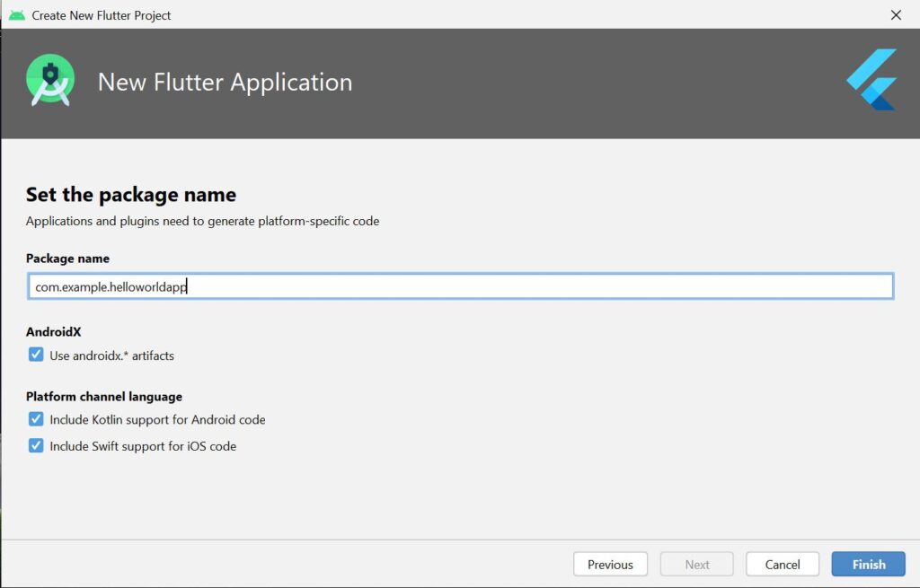Toggle Include Kotlin support for Android code
Viewport: 920px width, 588px height.
click(x=36, y=419)
